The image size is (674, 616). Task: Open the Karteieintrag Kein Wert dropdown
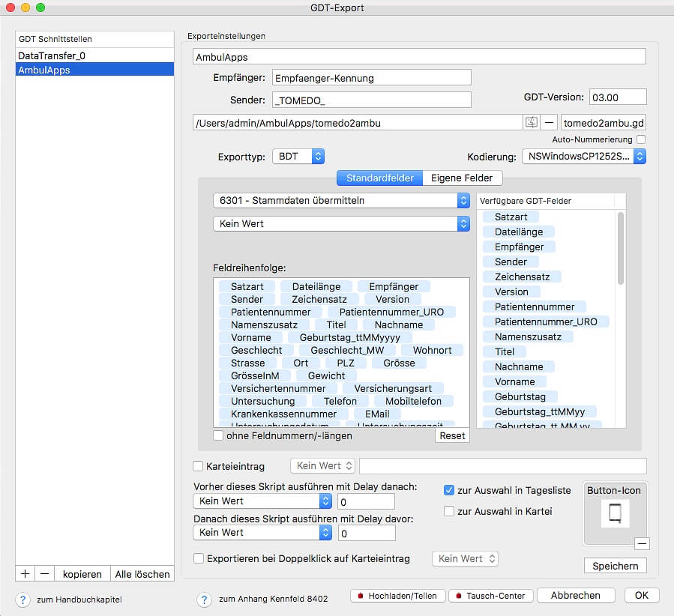click(323, 466)
